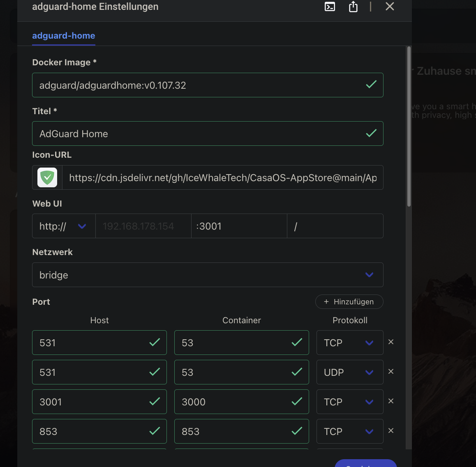
Task: Edit the Web UI port :3001
Action: pyautogui.click(x=239, y=226)
